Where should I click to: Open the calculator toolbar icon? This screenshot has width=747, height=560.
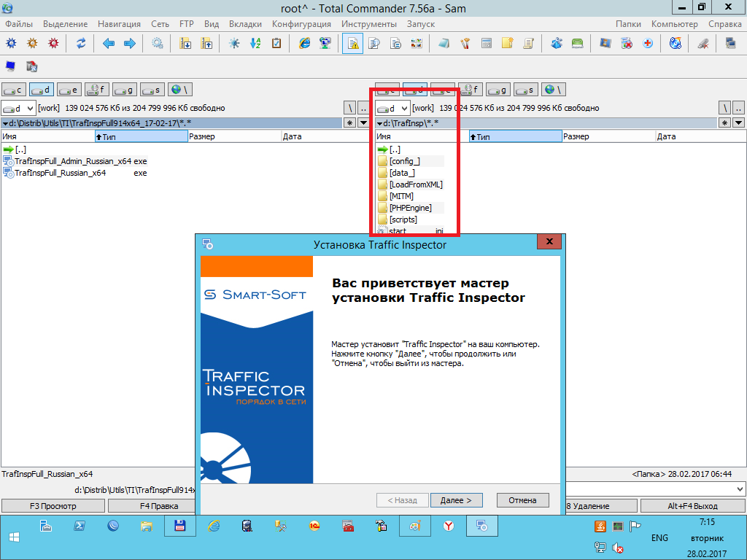point(486,43)
